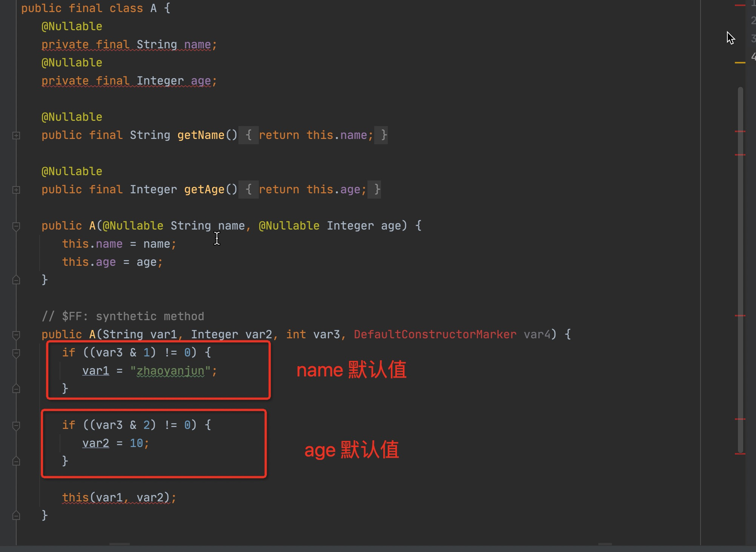Image resolution: width=756 pixels, height=552 pixels.
Task: Click the lowest red error stripe mark
Action: 740,454
